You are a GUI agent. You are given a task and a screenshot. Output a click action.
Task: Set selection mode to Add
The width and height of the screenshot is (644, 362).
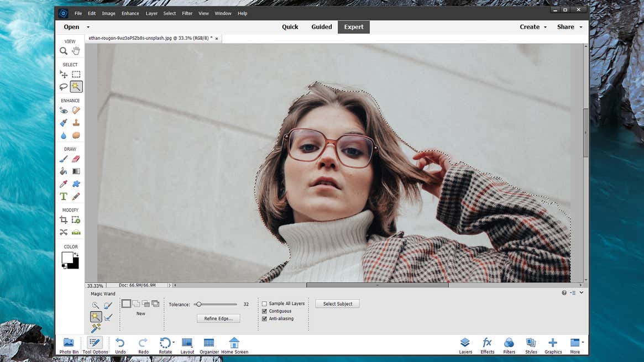tap(136, 304)
